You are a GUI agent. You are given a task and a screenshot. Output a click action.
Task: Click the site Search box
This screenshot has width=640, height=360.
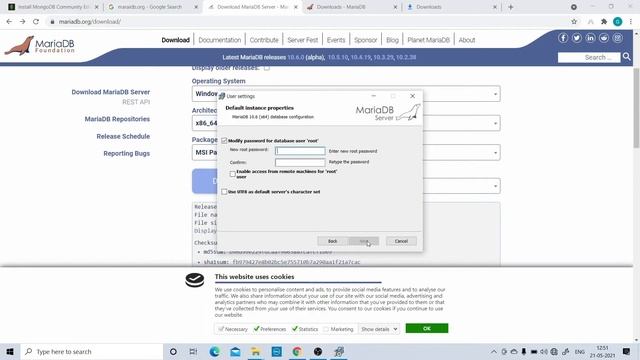(x=589, y=57)
